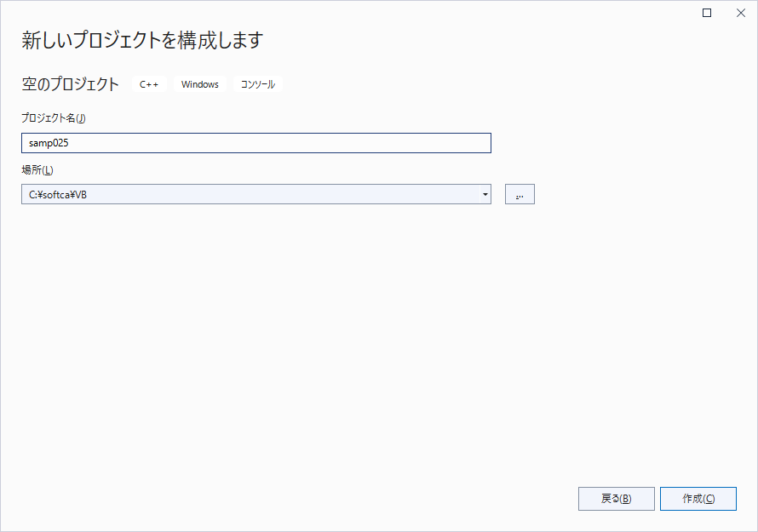This screenshot has width=758, height=532.
Task: Maximize the project configuration window
Action: pos(707,13)
